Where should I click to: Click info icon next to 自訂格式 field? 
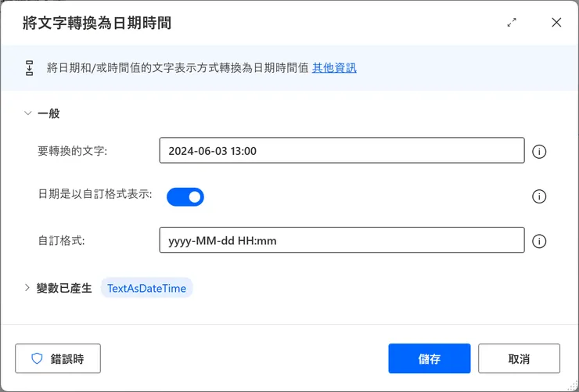539,242
